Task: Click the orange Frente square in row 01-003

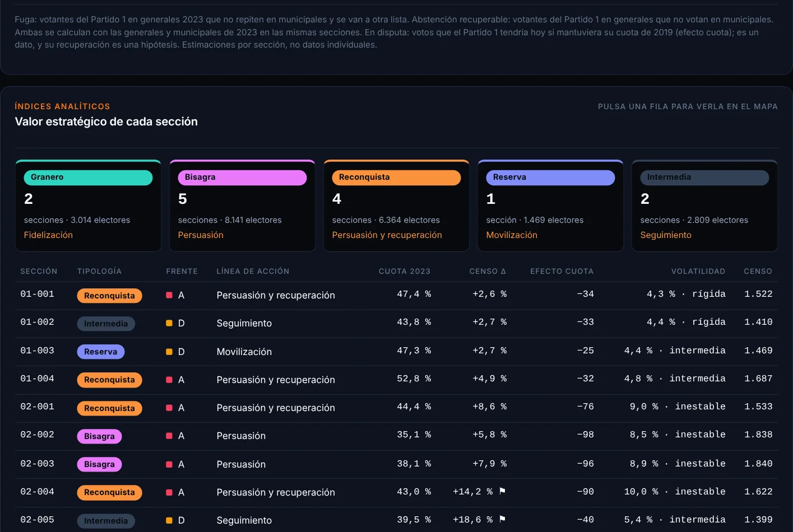Action: click(169, 352)
